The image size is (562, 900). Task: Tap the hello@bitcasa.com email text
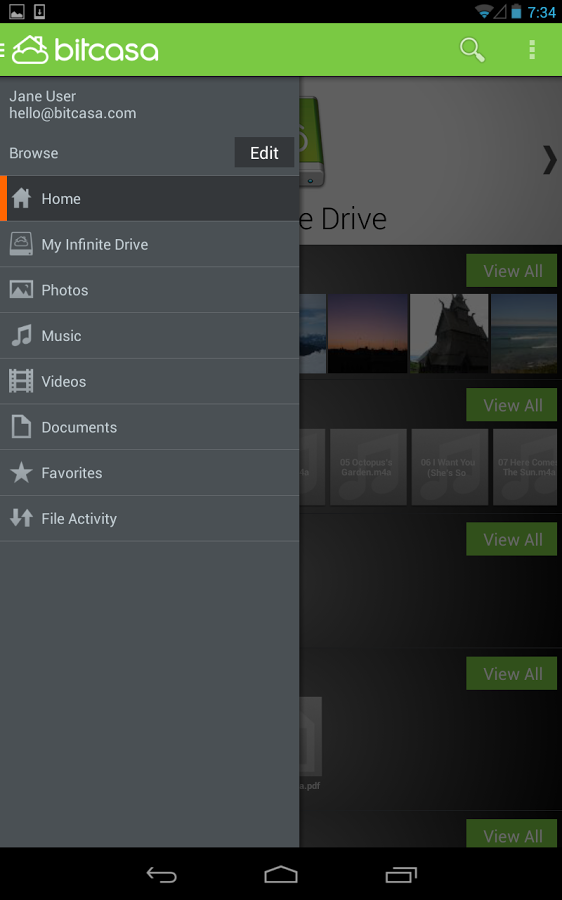tap(72, 113)
